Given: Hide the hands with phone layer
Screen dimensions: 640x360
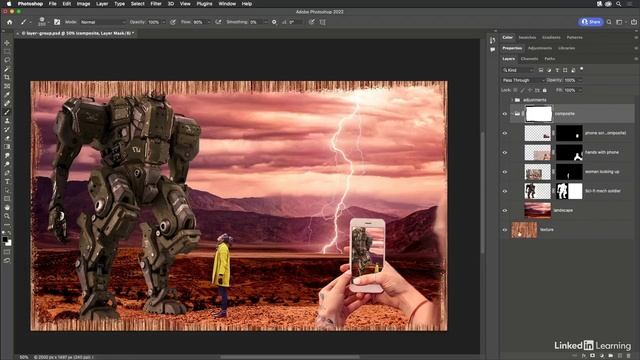Looking at the screenshot, I should [505, 153].
